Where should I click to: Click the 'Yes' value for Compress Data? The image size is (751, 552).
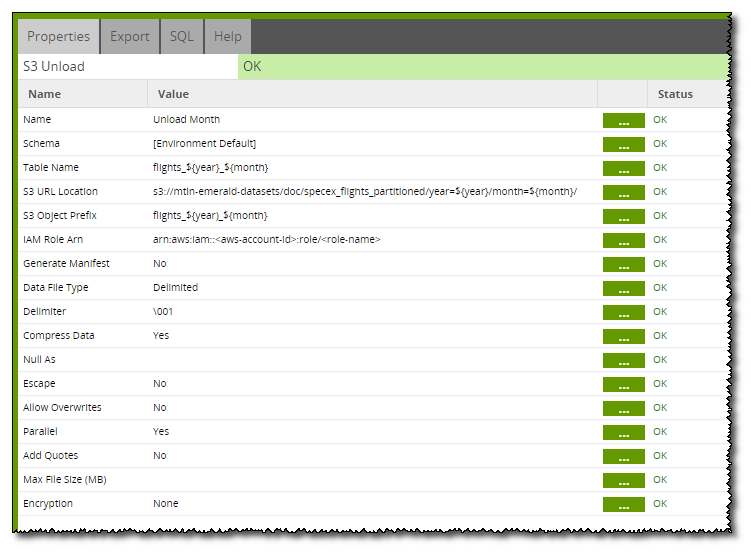[161, 336]
